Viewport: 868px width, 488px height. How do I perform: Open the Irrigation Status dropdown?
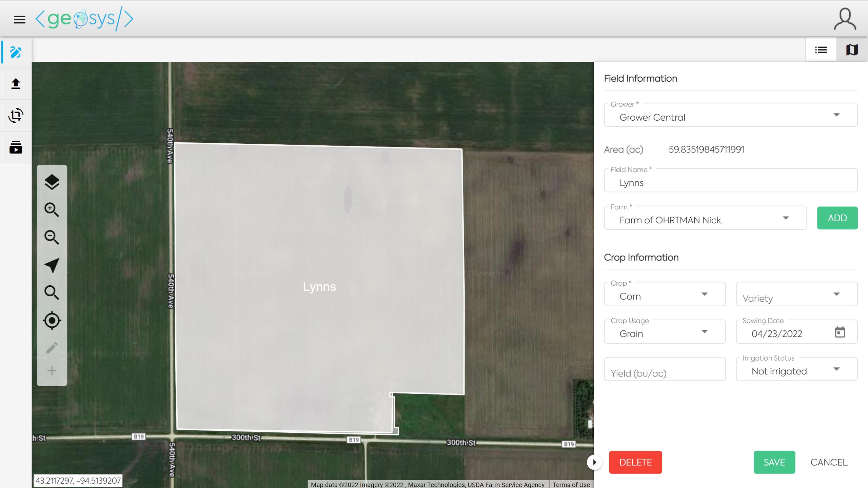point(796,369)
